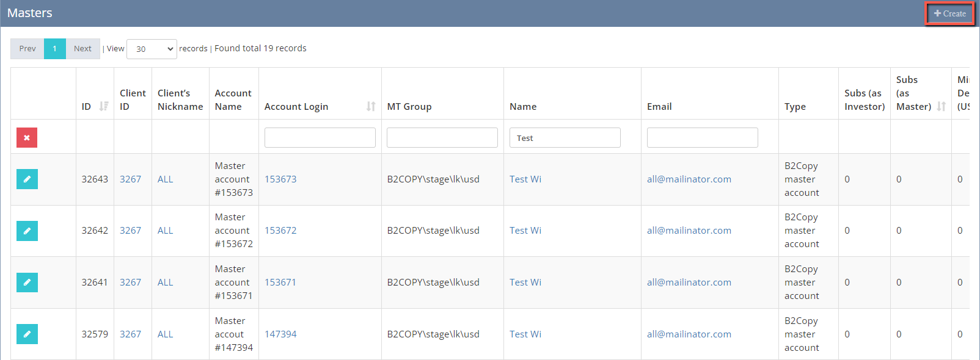Image resolution: width=980 pixels, height=360 pixels.
Task: Edit master record 32641
Action: tap(27, 282)
